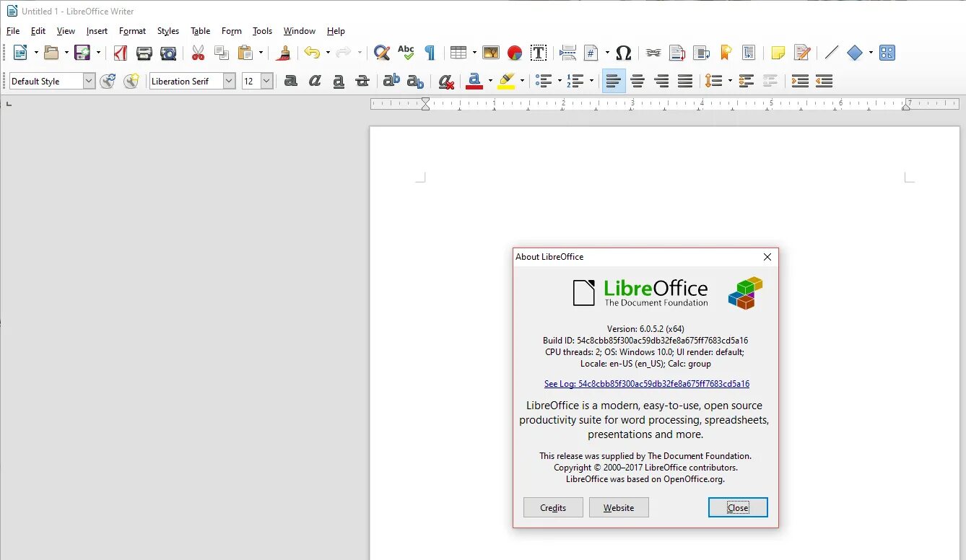The image size is (966, 560).
Task: Click Update Selected Style icon
Action: 108,82
